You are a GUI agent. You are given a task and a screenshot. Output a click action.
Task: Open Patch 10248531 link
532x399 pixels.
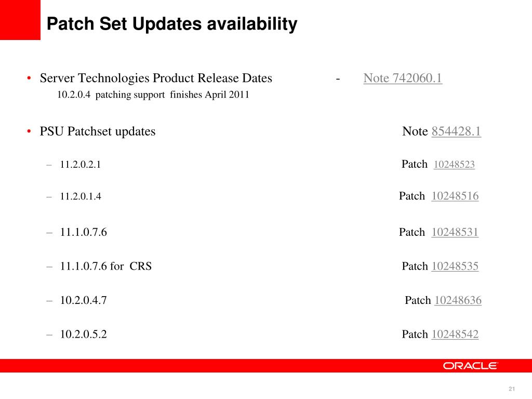pos(455,232)
